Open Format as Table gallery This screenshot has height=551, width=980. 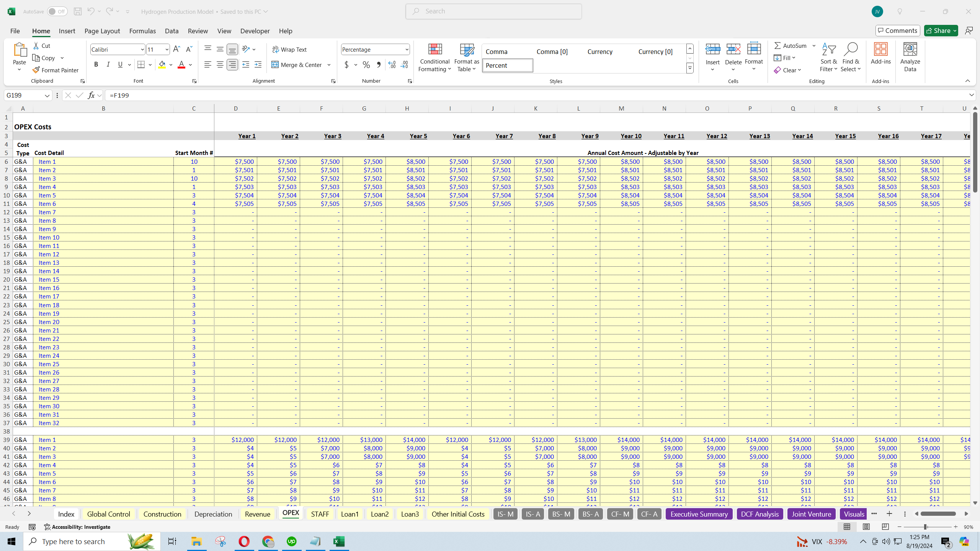tap(466, 57)
